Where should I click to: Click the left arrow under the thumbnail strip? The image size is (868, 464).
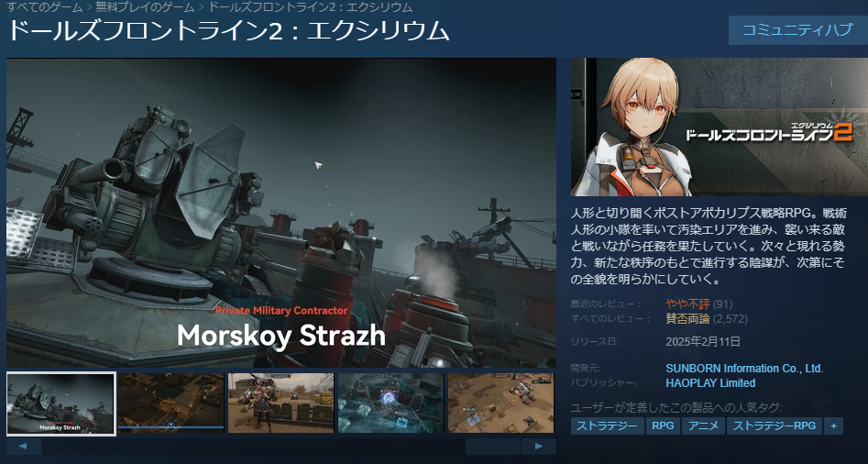tap(23, 447)
